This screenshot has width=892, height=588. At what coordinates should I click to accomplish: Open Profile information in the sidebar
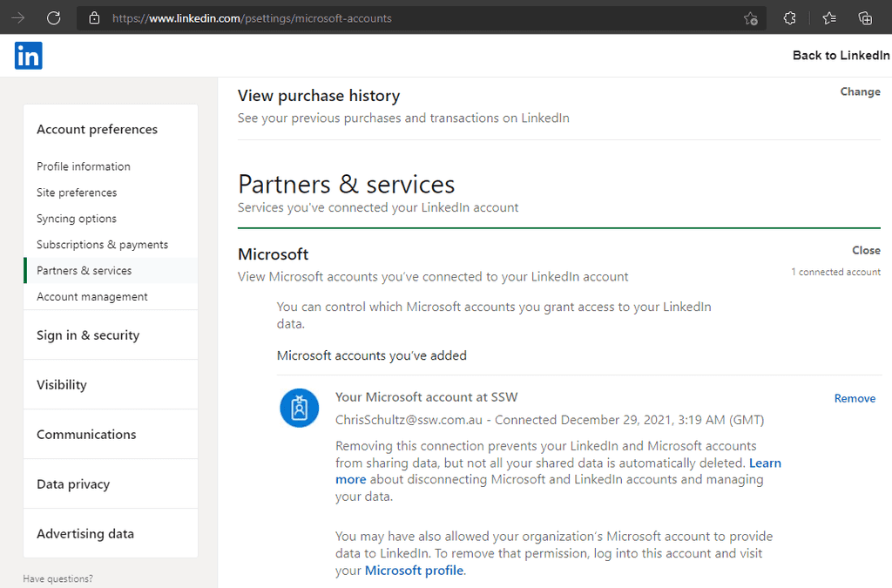pyautogui.click(x=84, y=166)
